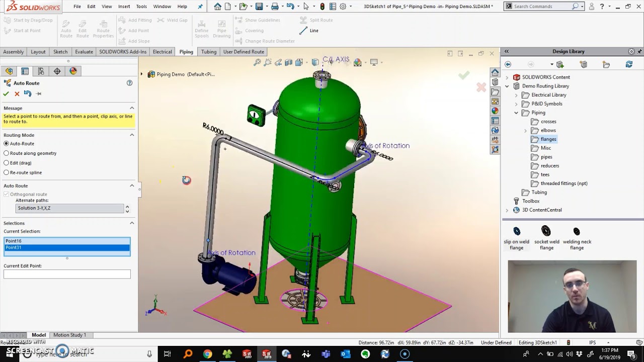The image size is (644, 362).
Task: Open Design Library settings gear
Action: pyautogui.click(x=631, y=51)
